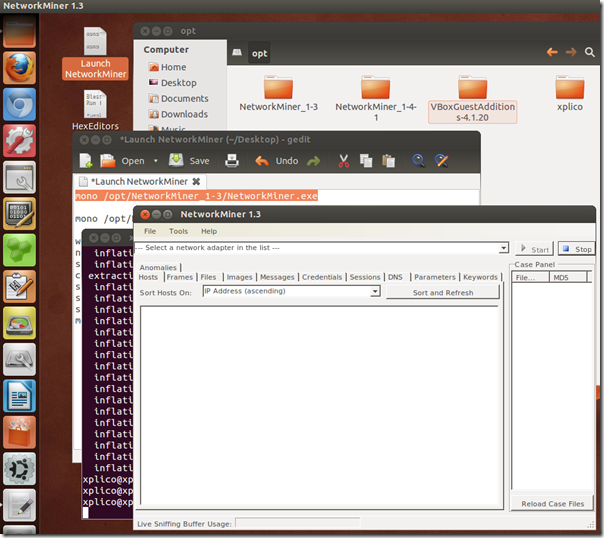The width and height of the screenshot is (604, 538).
Task: Select Launch NetworkMiner desktop file icon
Action: pos(95,54)
